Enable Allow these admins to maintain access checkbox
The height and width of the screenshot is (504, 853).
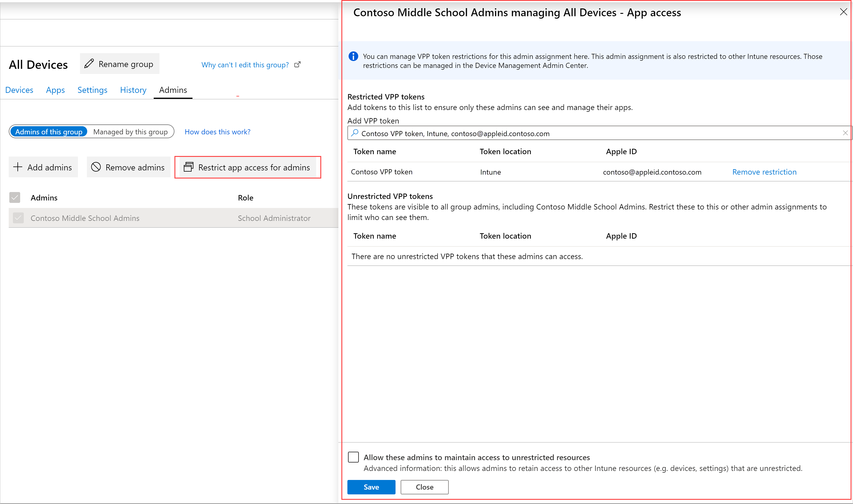353,457
